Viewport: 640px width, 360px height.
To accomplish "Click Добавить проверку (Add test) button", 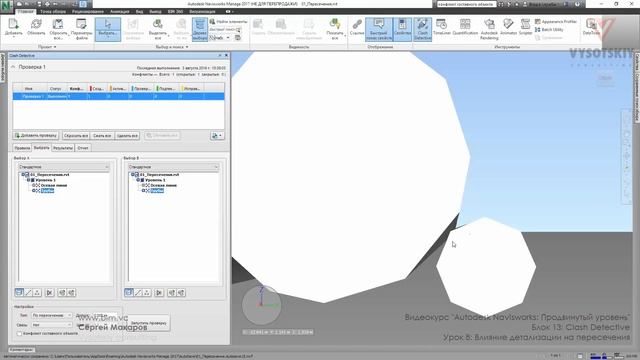I will 36,136.
